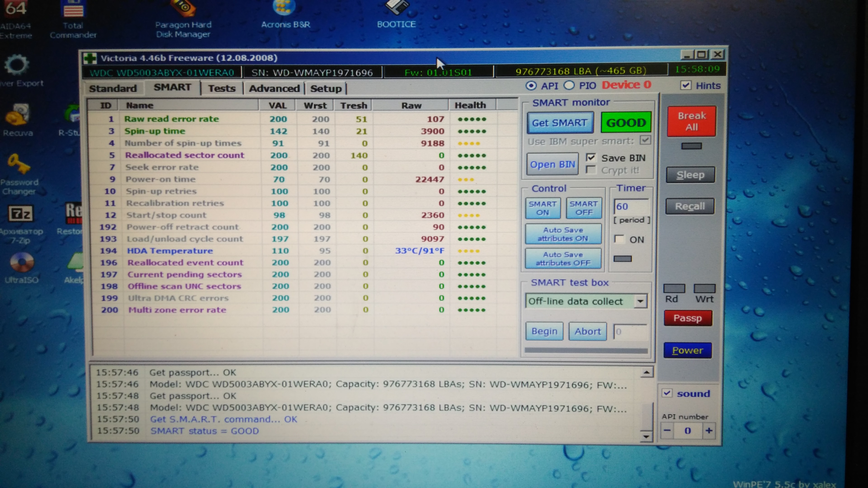Click the SMART OFF button
868x488 pixels.
[x=584, y=208]
